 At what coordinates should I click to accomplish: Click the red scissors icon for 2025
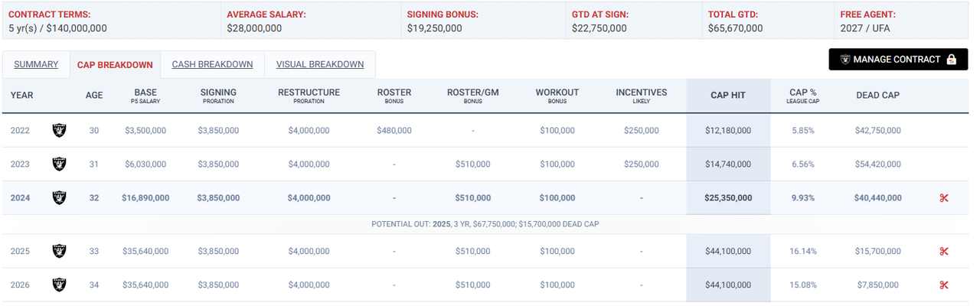(x=943, y=252)
